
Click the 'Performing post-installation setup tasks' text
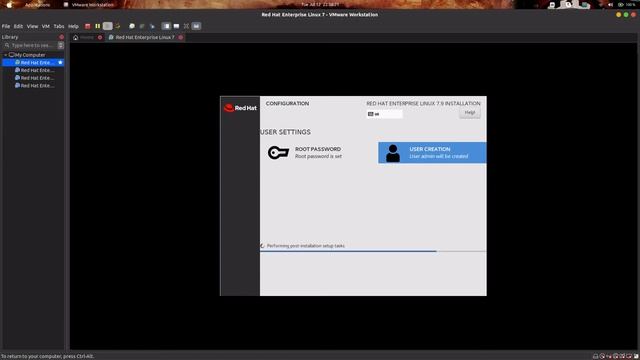pos(306,246)
